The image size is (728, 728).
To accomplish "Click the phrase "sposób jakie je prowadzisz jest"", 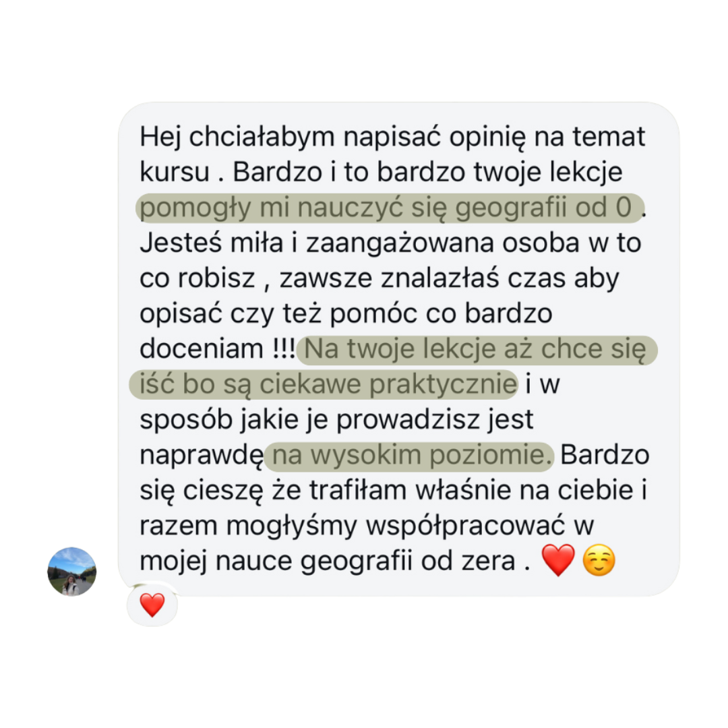I will point(336,420).
